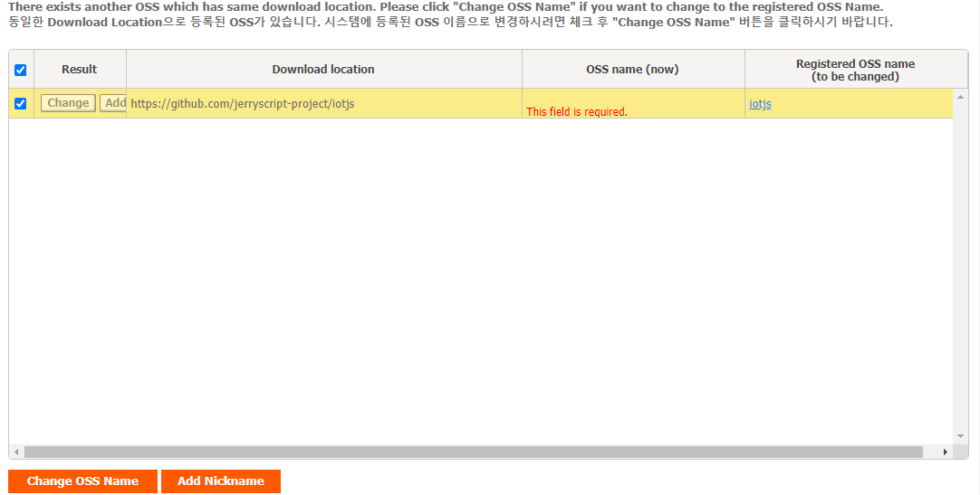Image resolution: width=980 pixels, height=495 pixels.
Task: Click the Download location column header
Action: [323, 70]
